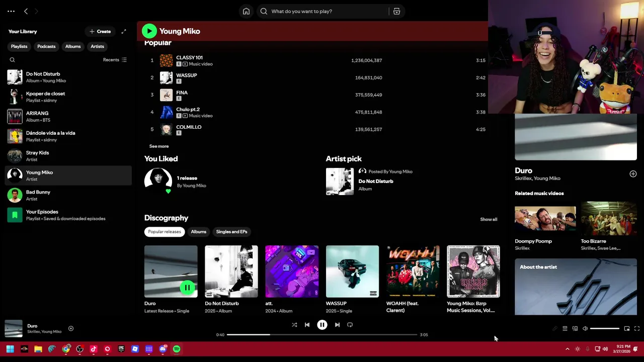Open Dándole vida a la vida playlist
This screenshot has width=644, height=362.
[x=68, y=136]
